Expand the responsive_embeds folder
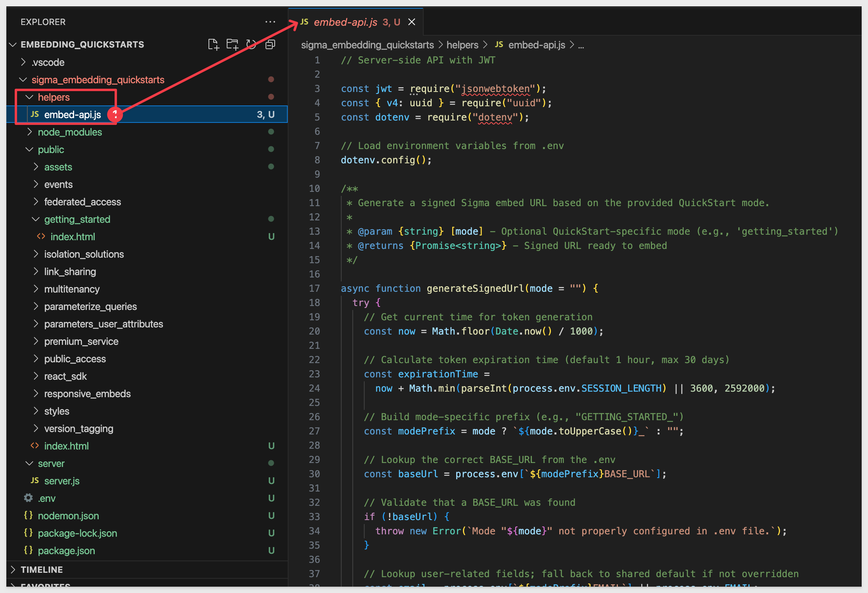 coord(36,394)
